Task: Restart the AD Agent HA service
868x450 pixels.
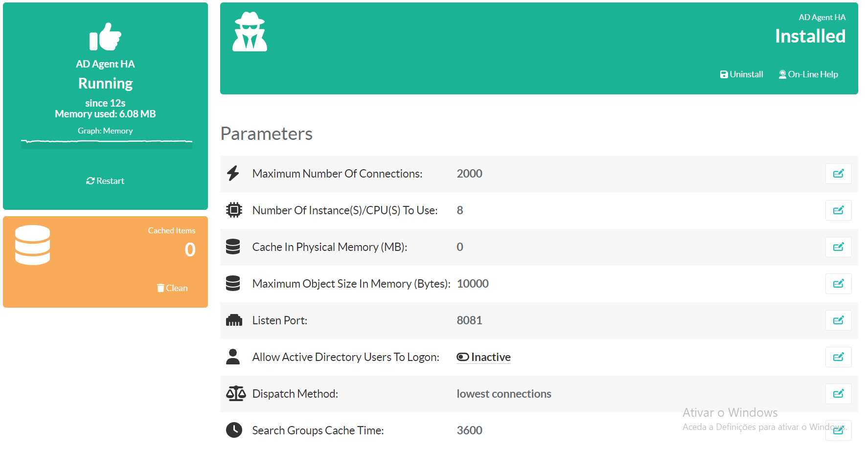Action: [x=105, y=181]
